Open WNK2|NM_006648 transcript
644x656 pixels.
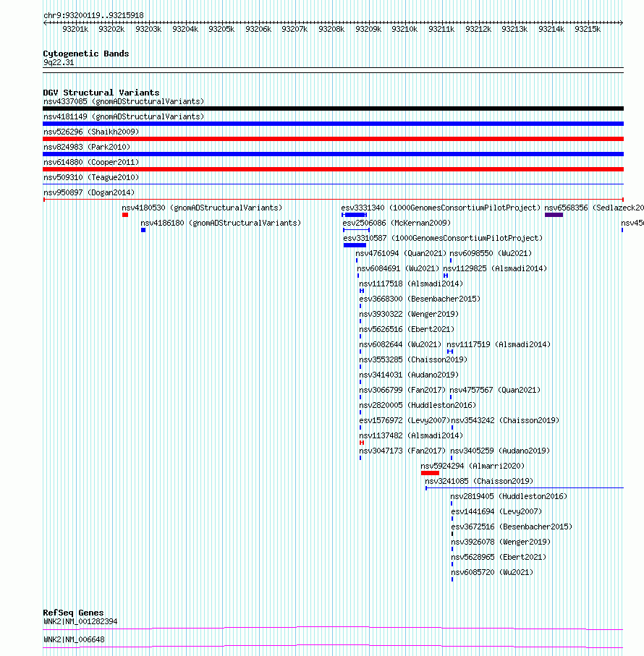coord(74,639)
